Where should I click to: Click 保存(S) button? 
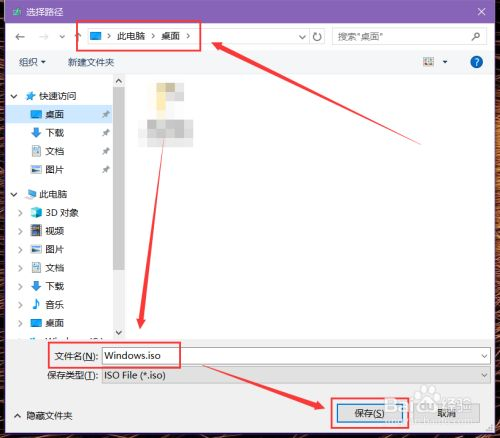[x=369, y=413]
